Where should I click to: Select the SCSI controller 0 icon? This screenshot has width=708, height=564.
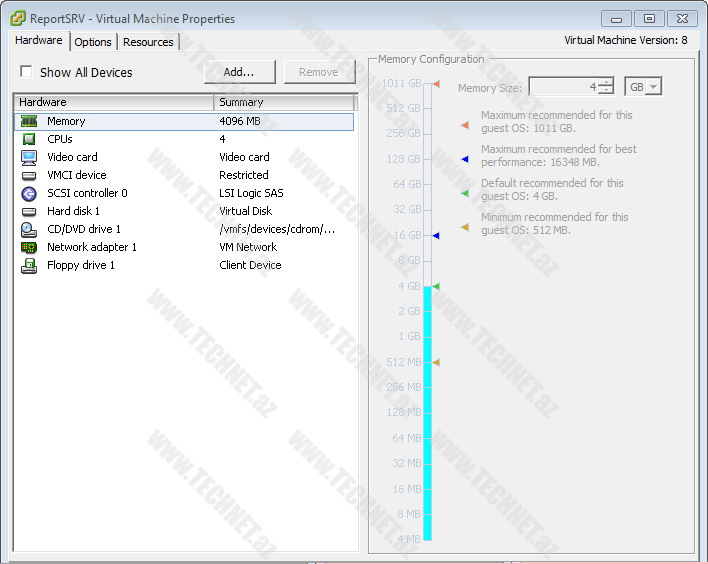coord(29,193)
